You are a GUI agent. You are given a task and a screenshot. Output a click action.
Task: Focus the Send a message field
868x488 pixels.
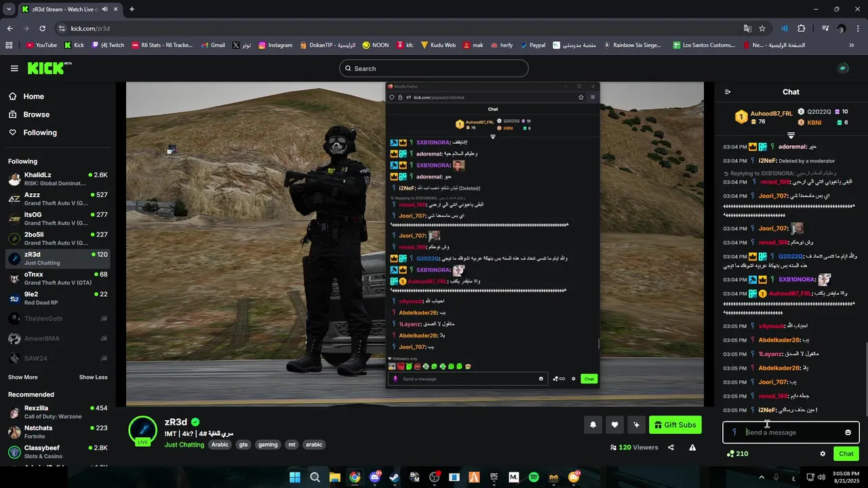pyautogui.click(x=791, y=432)
